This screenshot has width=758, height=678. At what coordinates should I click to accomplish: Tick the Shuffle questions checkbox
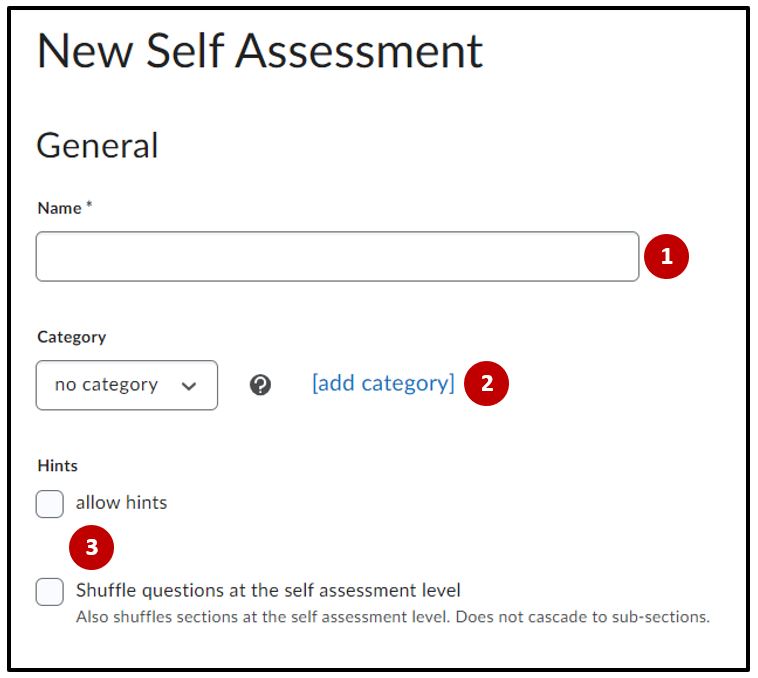tap(50, 592)
